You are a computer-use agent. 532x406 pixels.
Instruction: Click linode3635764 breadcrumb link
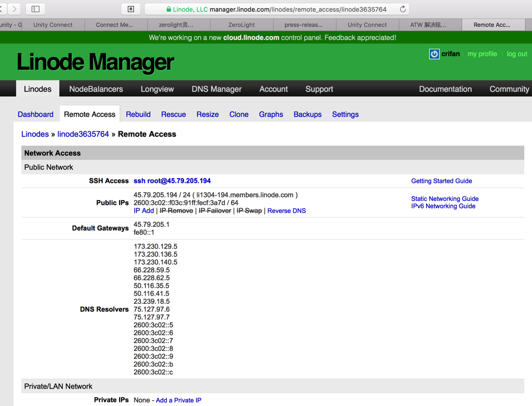(83, 134)
